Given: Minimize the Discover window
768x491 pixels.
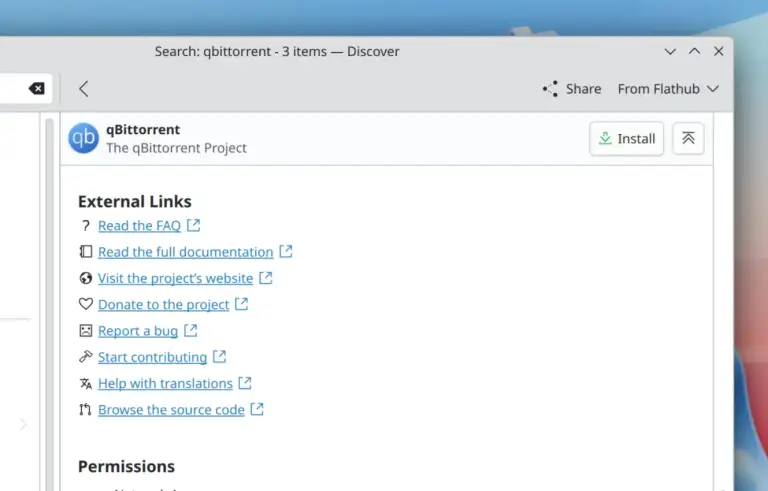Looking at the screenshot, I should coord(670,51).
